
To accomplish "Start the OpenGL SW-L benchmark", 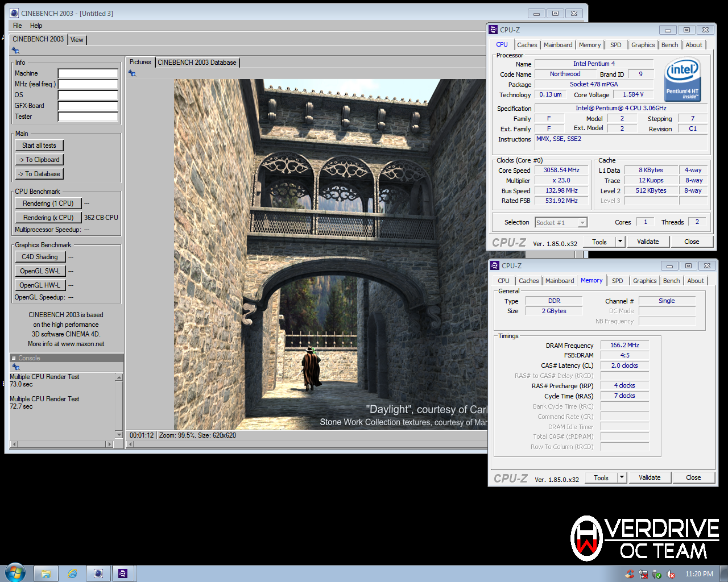I will point(40,271).
